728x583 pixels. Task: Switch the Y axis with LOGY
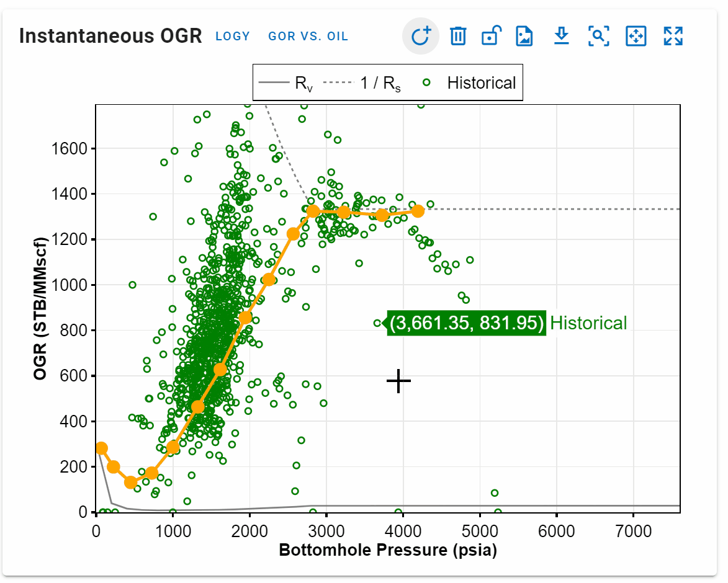(233, 36)
